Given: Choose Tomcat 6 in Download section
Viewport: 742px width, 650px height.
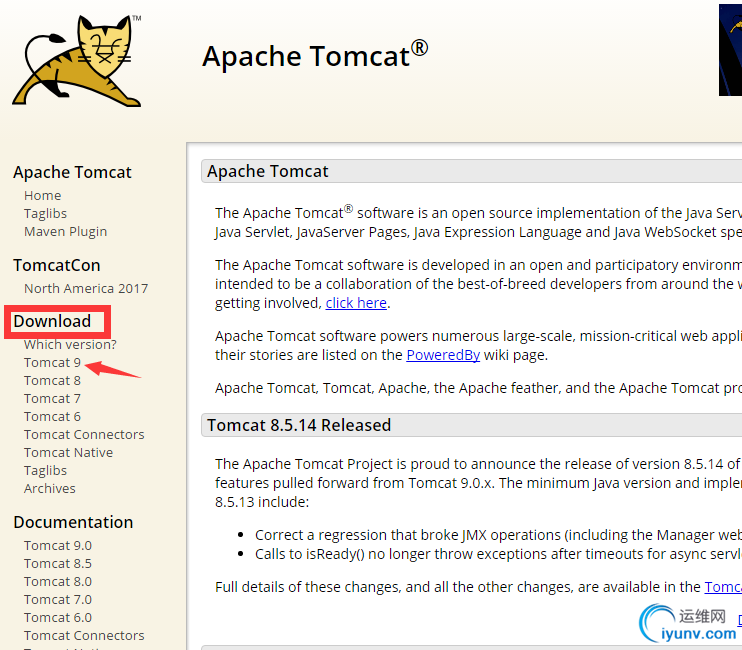Looking at the screenshot, I should click(x=52, y=416).
